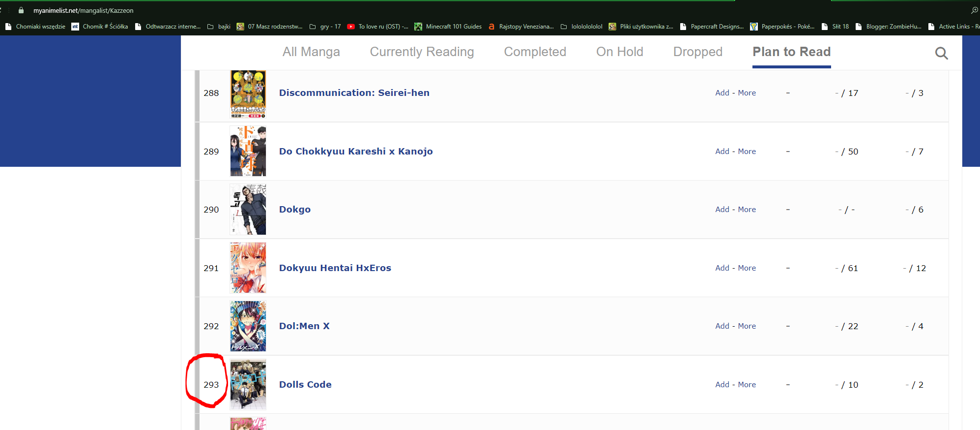Screen dimensions: 980x430
Task: Click More for Discommunication: Seirei-hen
Action: coord(747,92)
